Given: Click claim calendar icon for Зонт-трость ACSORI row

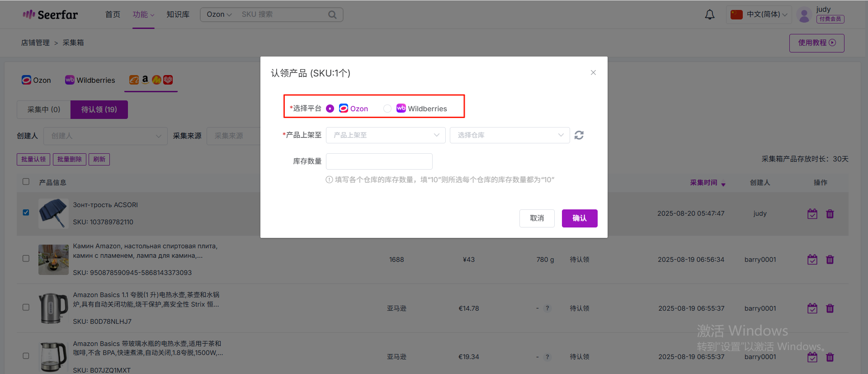Looking at the screenshot, I should coord(812,213).
